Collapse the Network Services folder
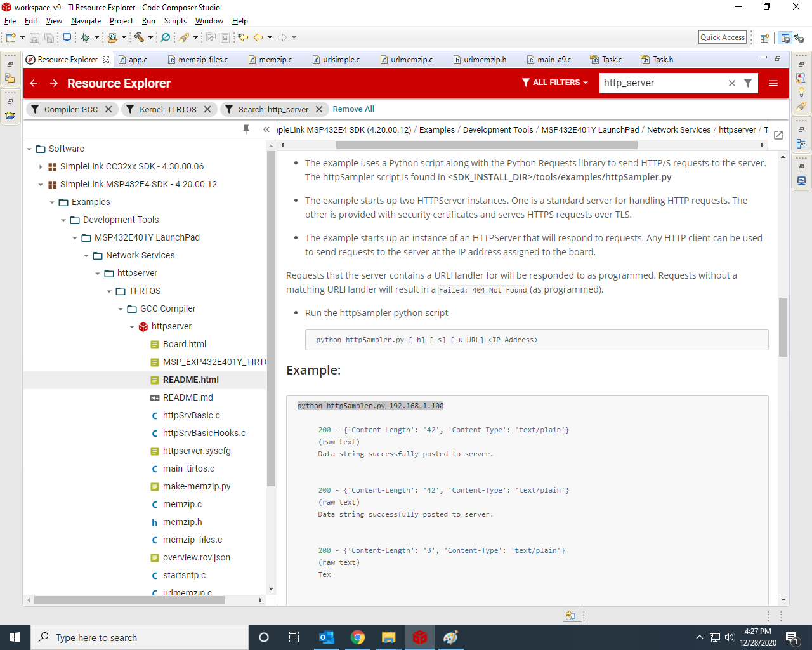Viewport: 812px width, 650px height. [86, 256]
